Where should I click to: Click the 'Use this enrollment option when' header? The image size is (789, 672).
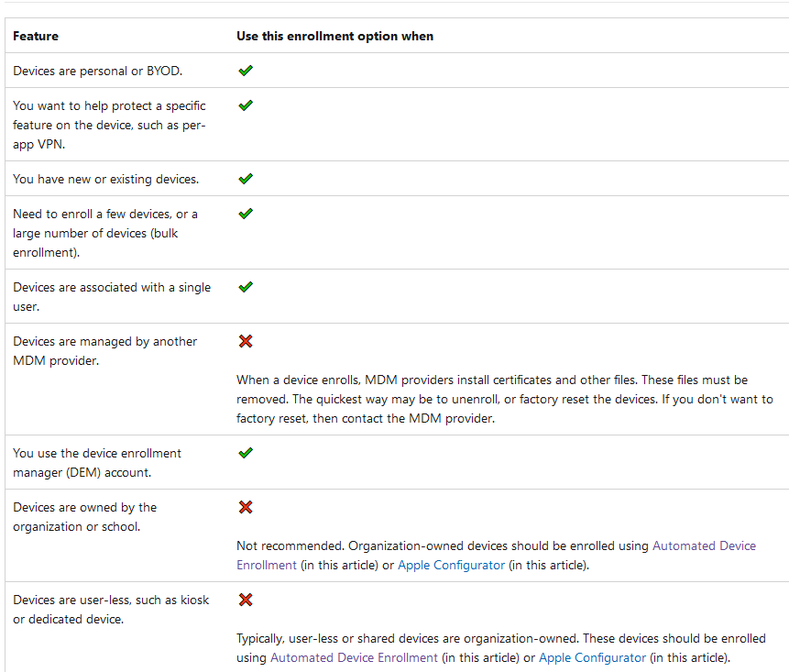[x=334, y=36]
